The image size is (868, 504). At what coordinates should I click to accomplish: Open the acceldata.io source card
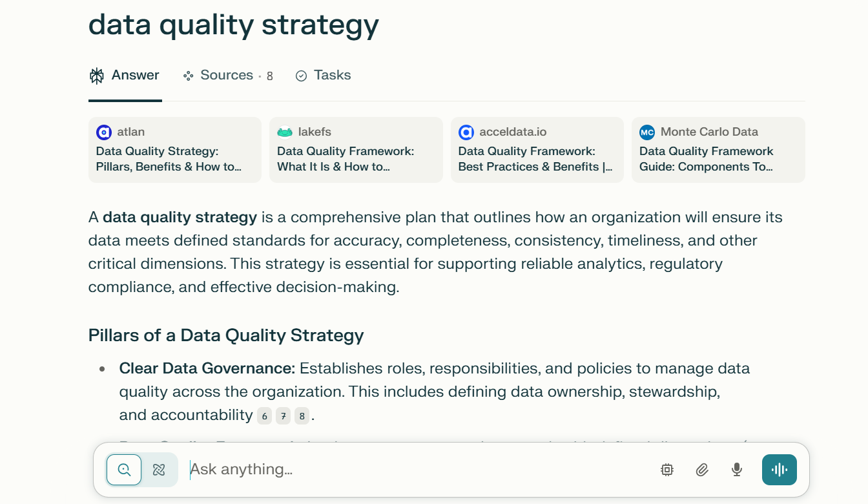coord(537,150)
